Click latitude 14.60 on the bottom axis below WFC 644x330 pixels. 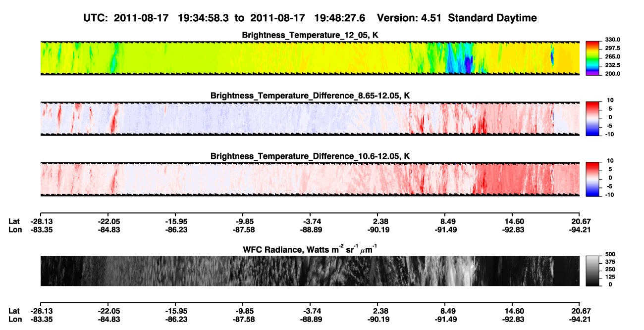[513, 311]
